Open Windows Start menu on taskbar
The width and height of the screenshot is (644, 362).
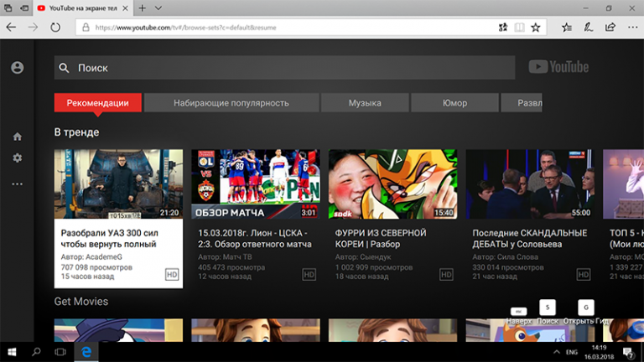click(x=13, y=351)
